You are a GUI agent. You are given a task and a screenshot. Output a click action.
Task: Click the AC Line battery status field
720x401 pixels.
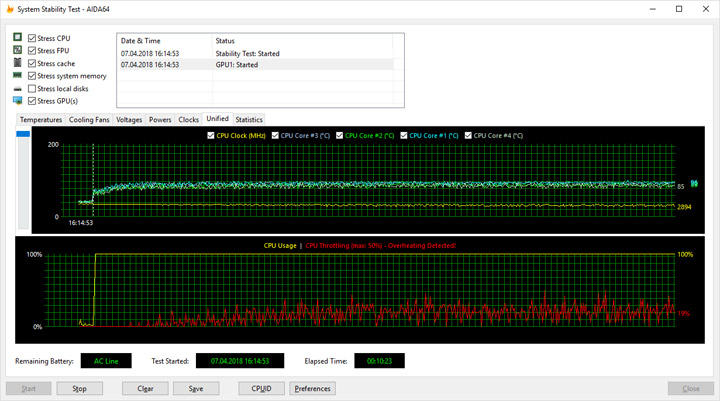pyautogui.click(x=106, y=361)
